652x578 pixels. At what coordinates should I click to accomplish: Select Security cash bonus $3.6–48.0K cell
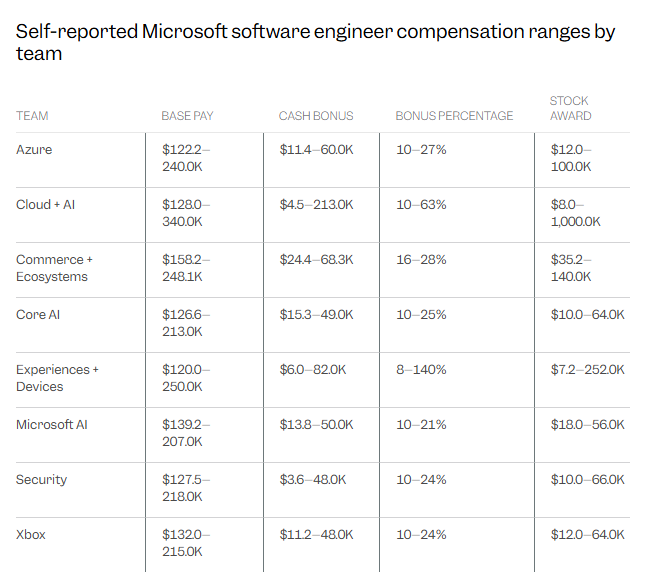pos(313,480)
